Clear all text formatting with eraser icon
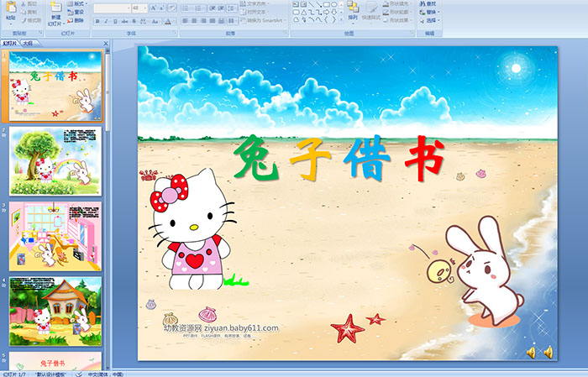This screenshot has height=377, width=588. 172,8
